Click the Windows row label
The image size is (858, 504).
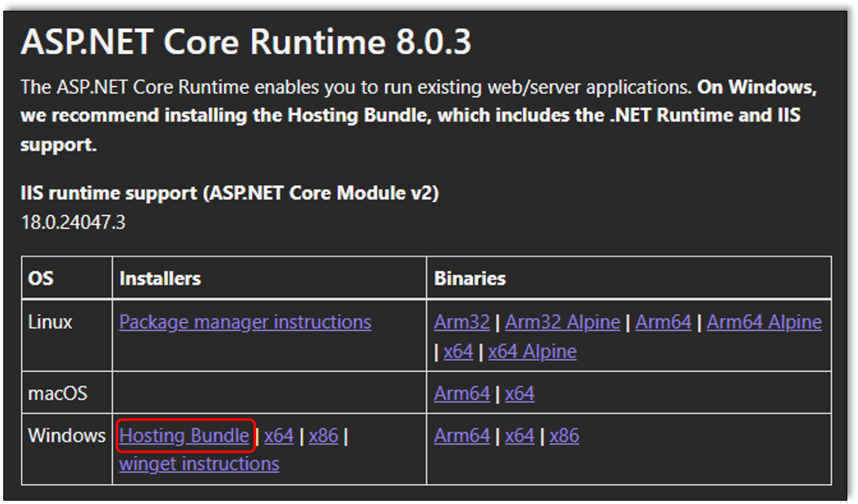67,435
